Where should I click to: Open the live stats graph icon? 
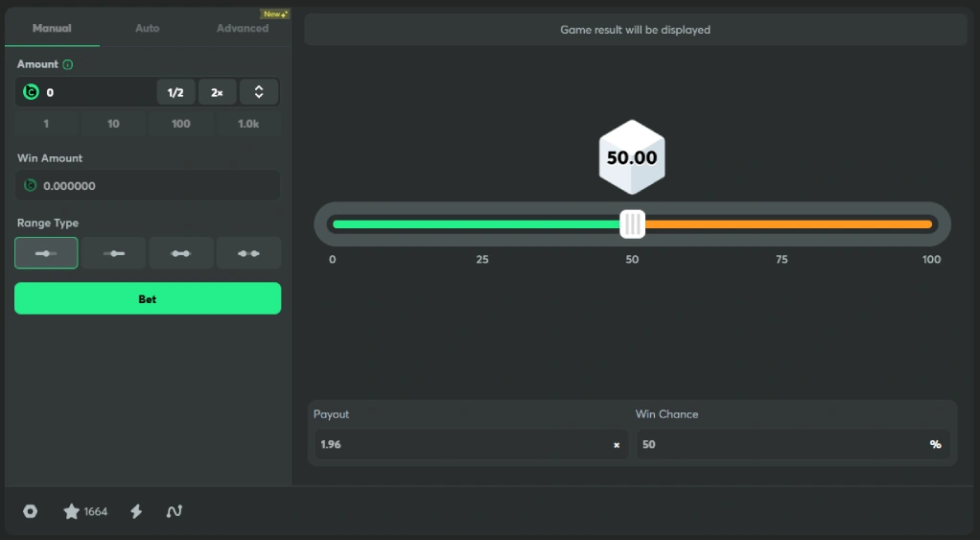click(175, 511)
